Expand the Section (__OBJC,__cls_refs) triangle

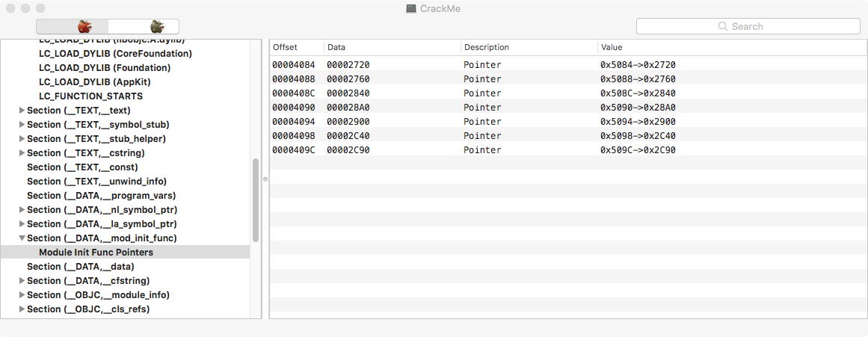point(22,309)
